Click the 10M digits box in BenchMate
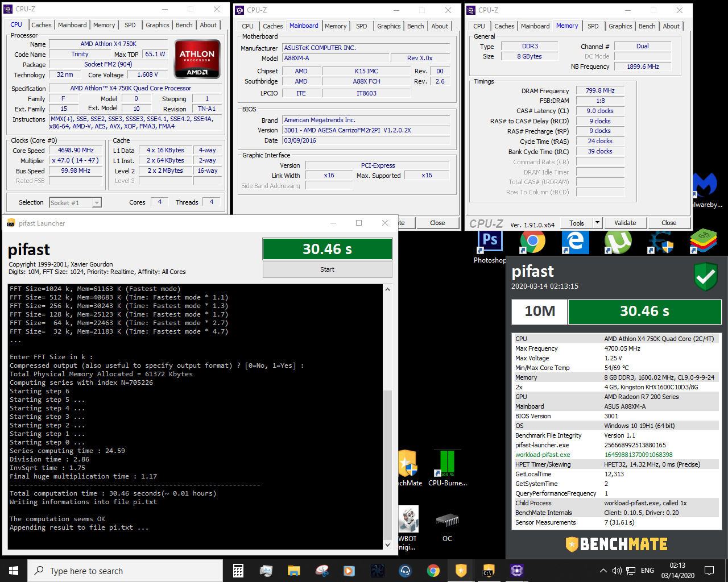The width and height of the screenshot is (728, 582). [x=540, y=311]
